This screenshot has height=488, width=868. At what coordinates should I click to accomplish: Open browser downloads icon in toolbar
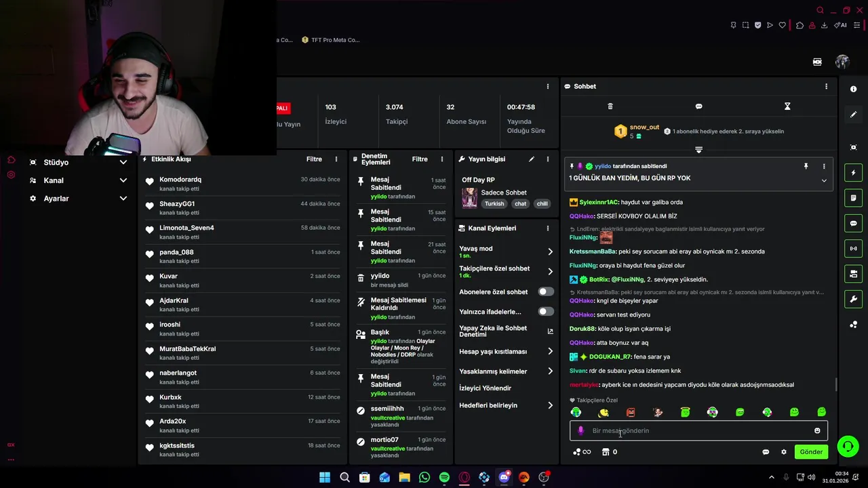(824, 25)
